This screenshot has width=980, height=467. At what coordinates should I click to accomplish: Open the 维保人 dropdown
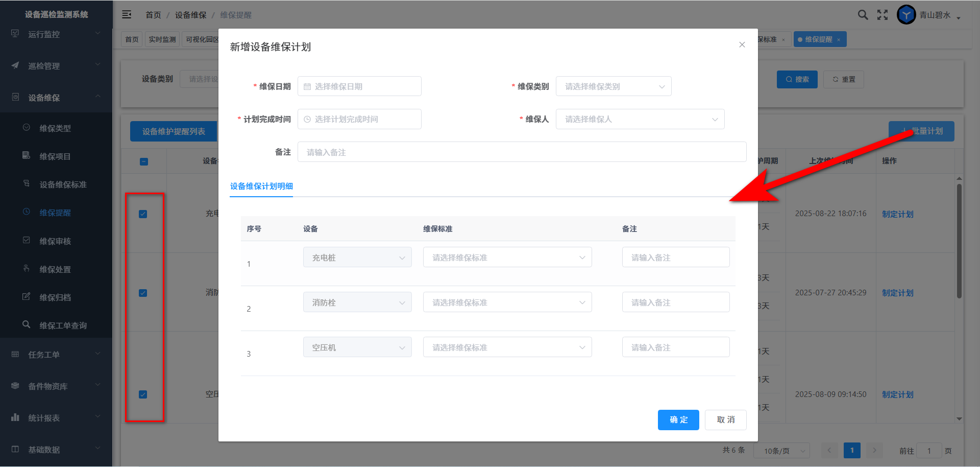(x=640, y=119)
